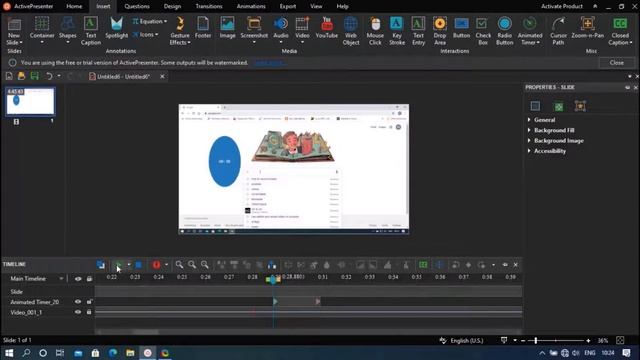
Task: Select slide 1 thumbnail
Action: click(30, 101)
